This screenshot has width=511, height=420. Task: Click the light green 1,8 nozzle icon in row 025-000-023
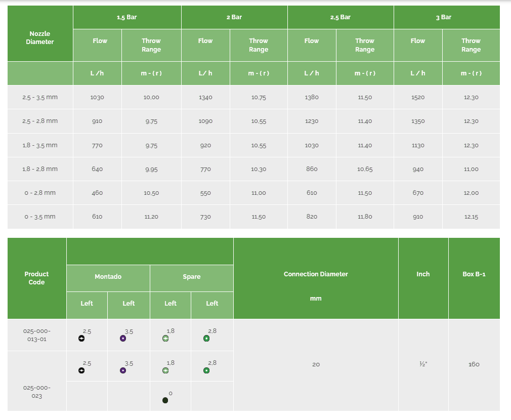(x=165, y=370)
